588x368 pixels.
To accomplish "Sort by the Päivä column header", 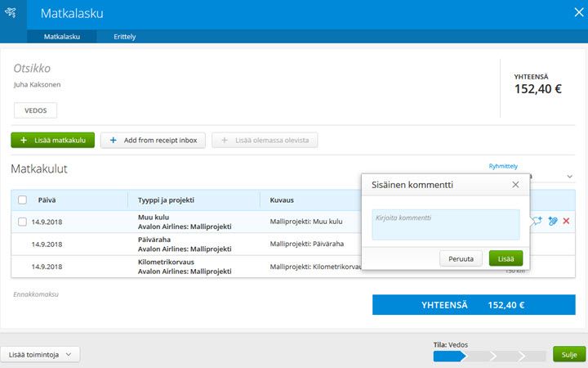I will click(x=47, y=200).
